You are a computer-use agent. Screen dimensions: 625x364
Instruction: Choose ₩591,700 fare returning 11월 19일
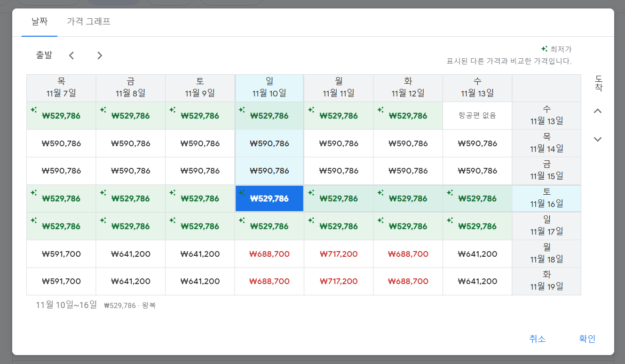pos(61,281)
